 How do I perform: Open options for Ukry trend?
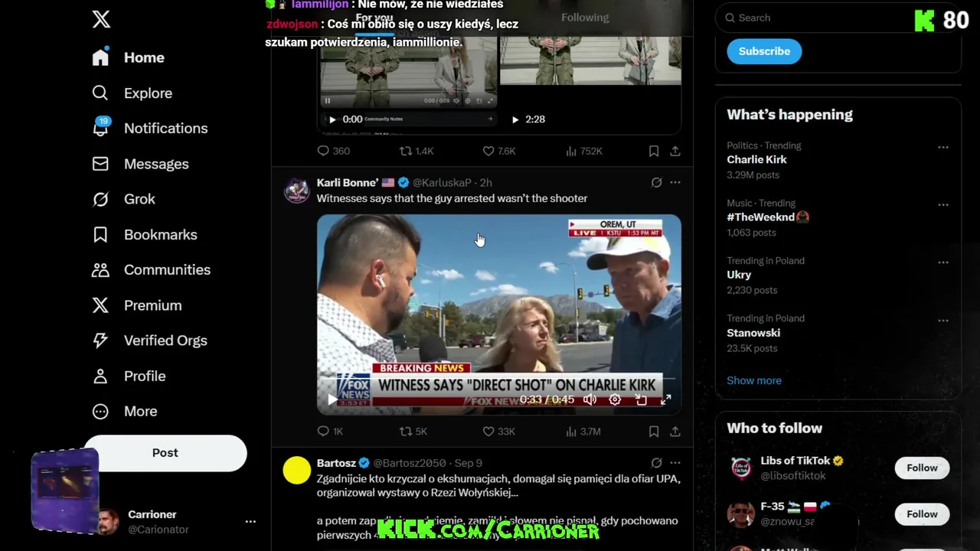943,262
